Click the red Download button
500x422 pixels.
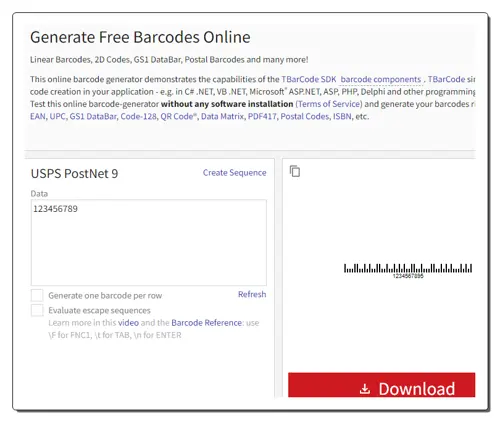pyautogui.click(x=381, y=385)
